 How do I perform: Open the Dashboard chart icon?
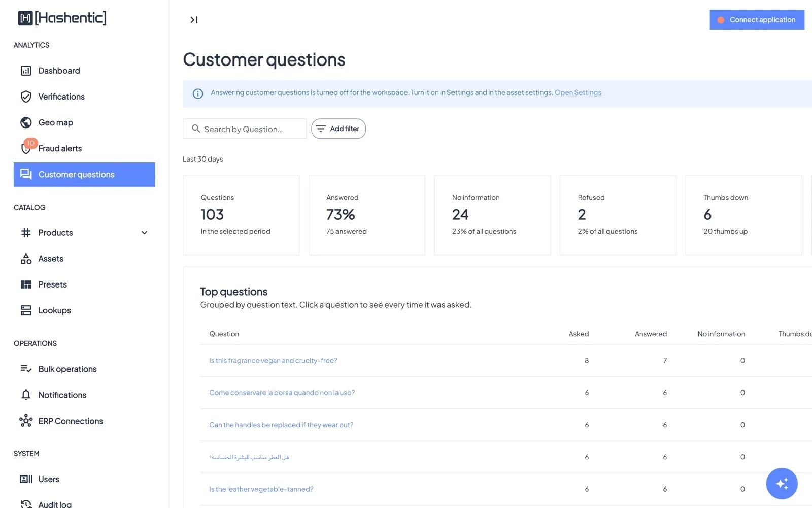(x=26, y=71)
